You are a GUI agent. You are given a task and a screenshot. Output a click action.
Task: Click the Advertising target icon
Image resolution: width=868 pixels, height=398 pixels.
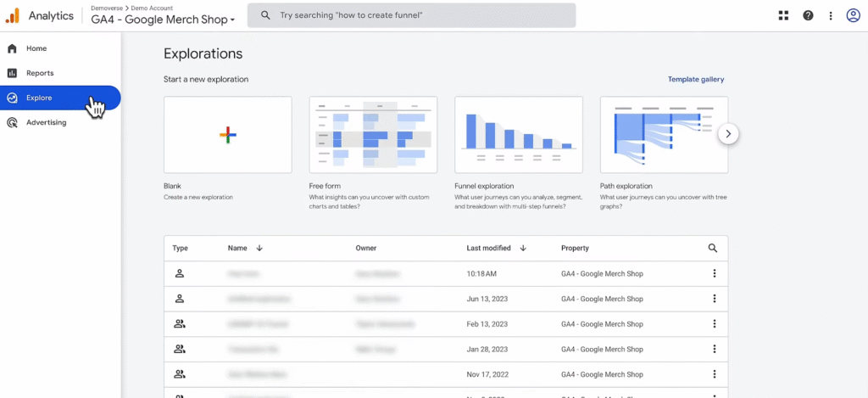[12, 122]
